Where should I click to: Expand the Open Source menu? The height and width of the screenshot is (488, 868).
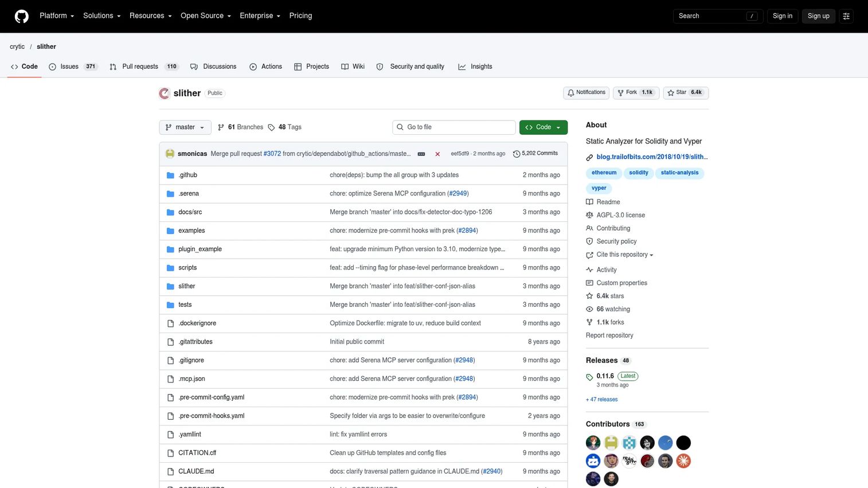click(206, 16)
